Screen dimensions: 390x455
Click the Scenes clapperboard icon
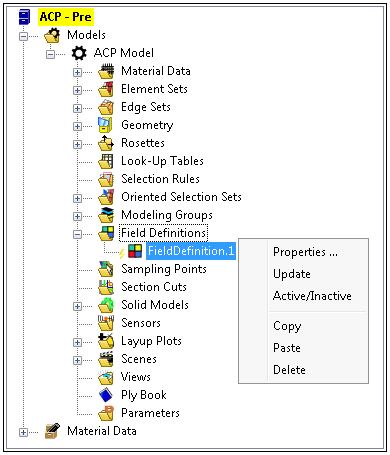click(x=106, y=359)
